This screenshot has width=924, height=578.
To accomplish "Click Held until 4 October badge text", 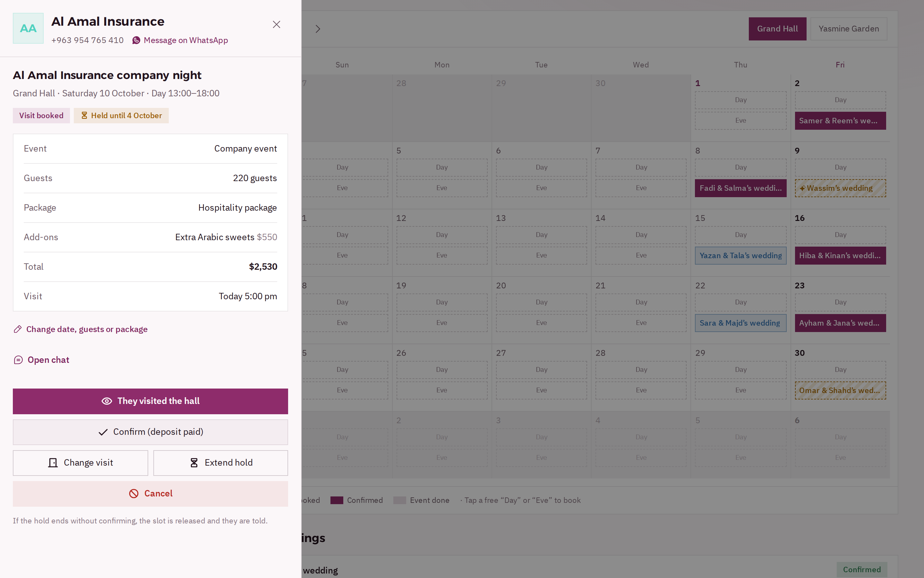I will tap(126, 116).
